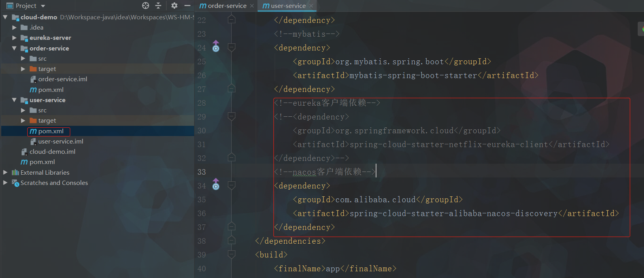Open pom.xml under order-service
644x278 pixels.
51,90
